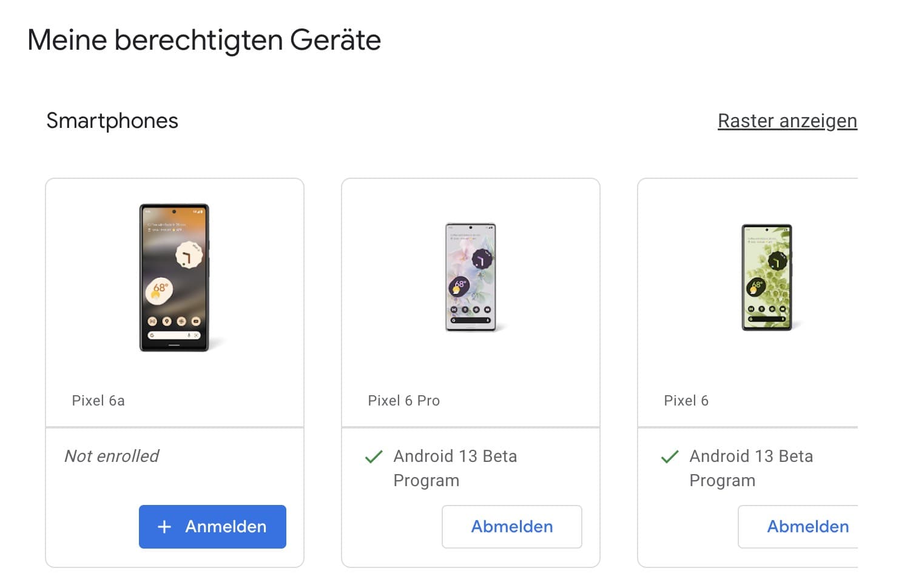The image size is (910, 588).
Task: Select the Pixel 6 Pro phone image
Action: point(471,277)
